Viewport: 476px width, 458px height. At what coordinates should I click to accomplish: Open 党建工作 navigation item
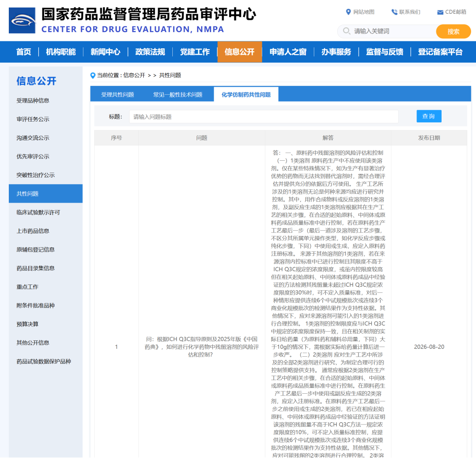point(195,52)
